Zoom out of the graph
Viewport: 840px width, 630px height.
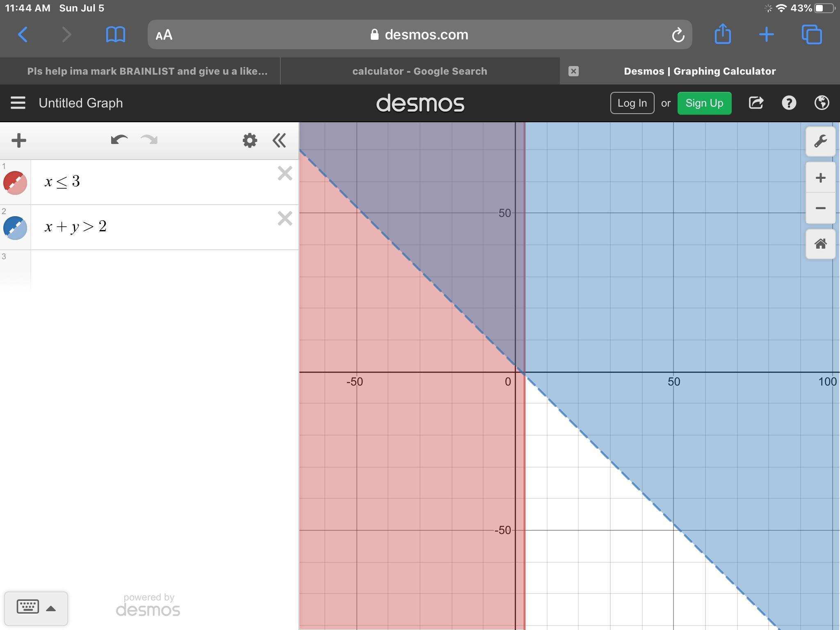820,208
